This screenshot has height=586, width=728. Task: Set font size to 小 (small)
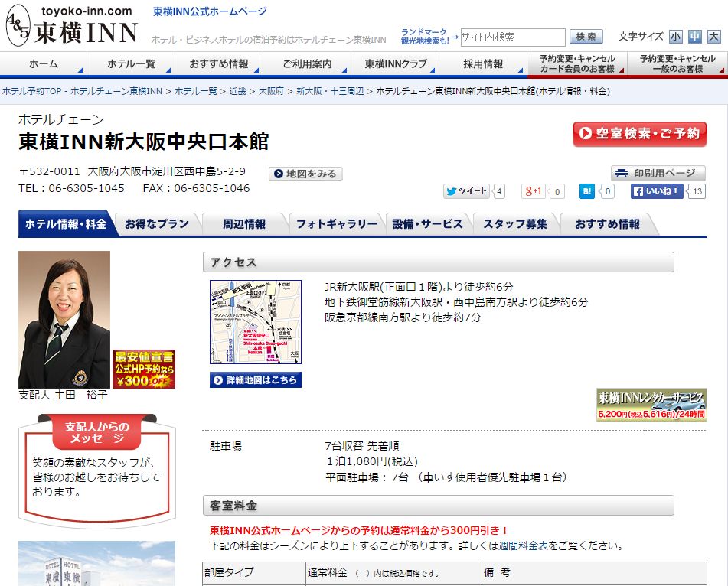pyautogui.click(x=675, y=36)
